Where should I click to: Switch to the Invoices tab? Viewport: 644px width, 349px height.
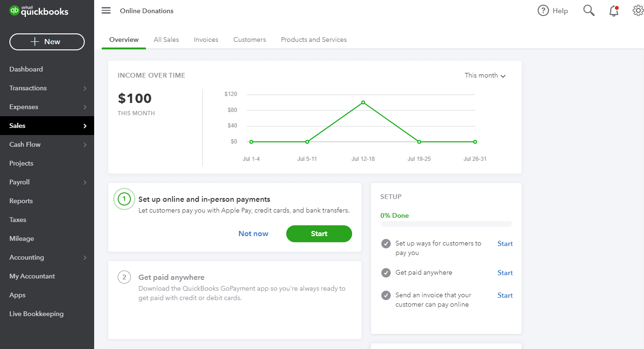click(206, 40)
